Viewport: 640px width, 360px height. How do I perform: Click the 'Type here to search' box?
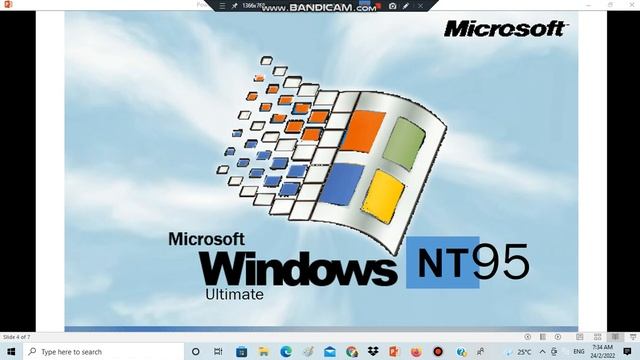pos(104,351)
